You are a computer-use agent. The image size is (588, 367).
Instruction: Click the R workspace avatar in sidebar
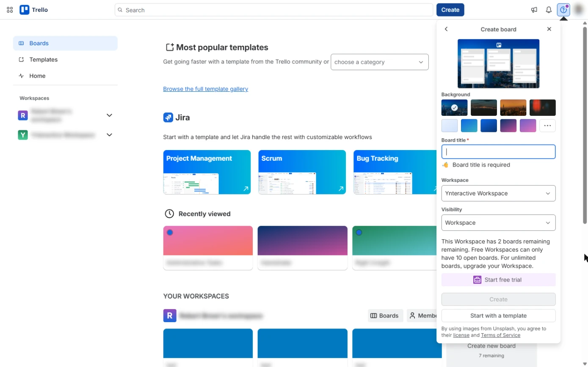[x=23, y=115]
